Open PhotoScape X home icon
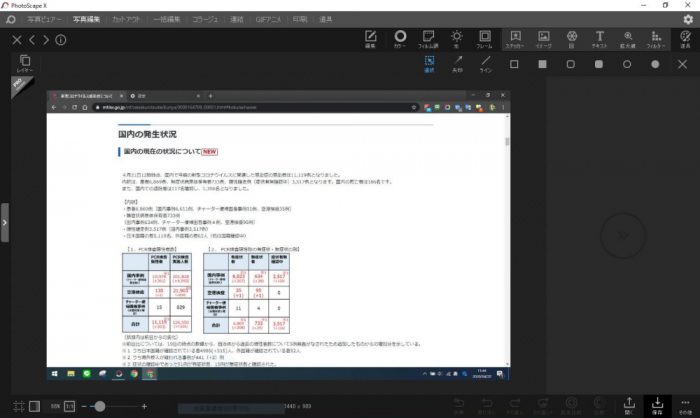This screenshot has height=418, width=700. (x=10, y=20)
